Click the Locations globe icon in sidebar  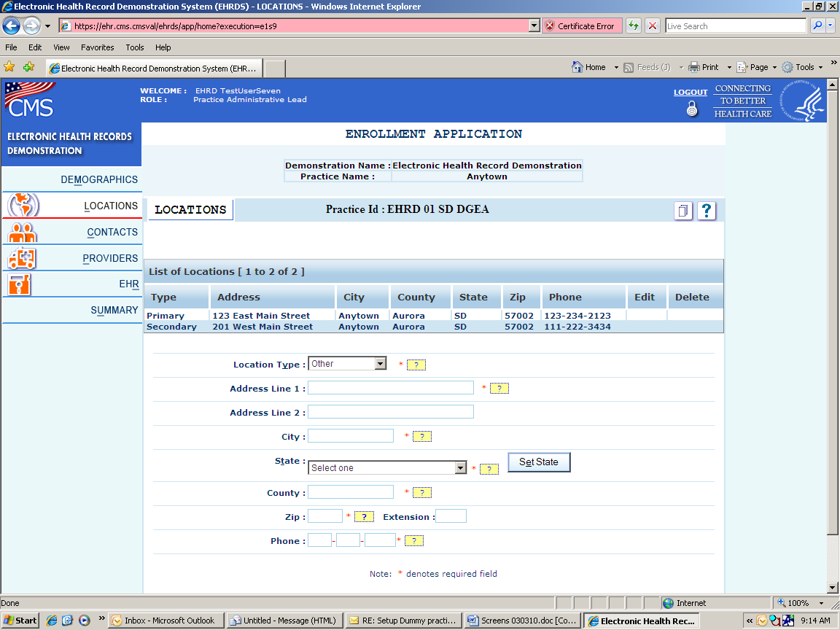[23, 206]
